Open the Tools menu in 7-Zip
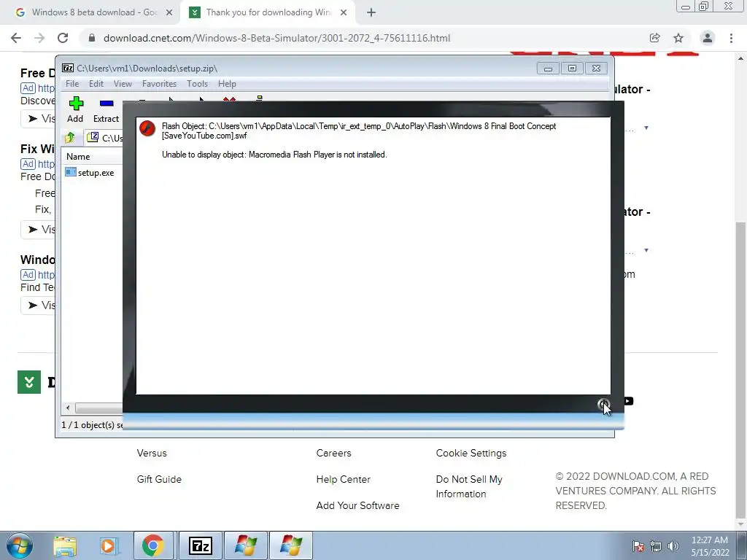The width and height of the screenshot is (747, 560). [197, 84]
